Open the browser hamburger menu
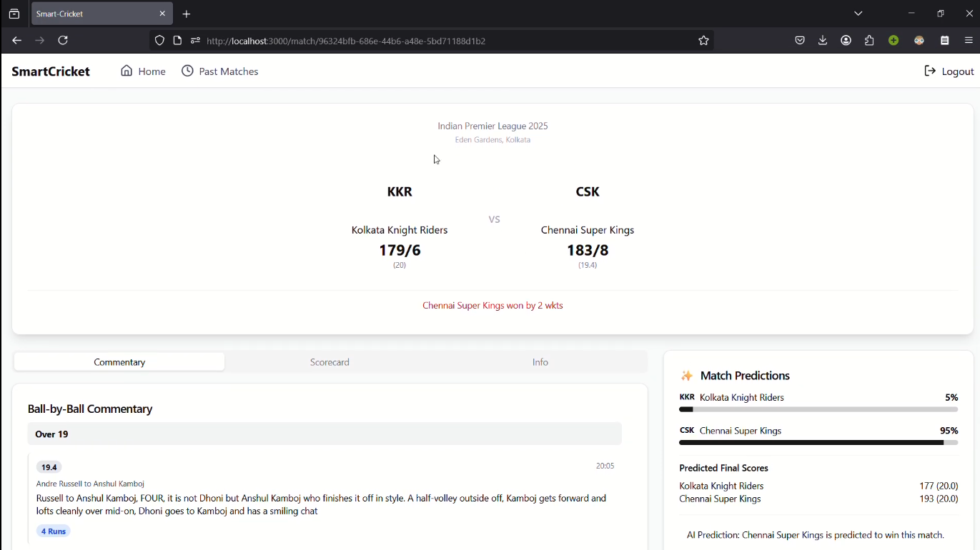Viewport: 980px width, 550px height. click(x=969, y=41)
